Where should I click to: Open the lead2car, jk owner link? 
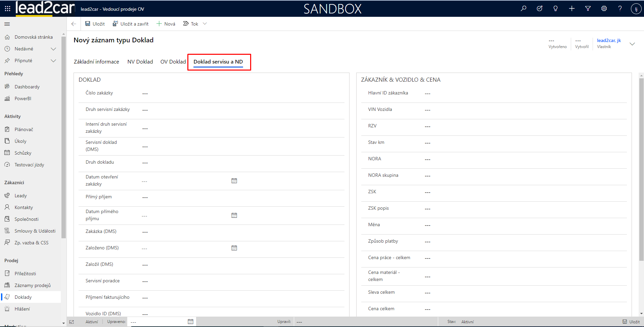(609, 41)
